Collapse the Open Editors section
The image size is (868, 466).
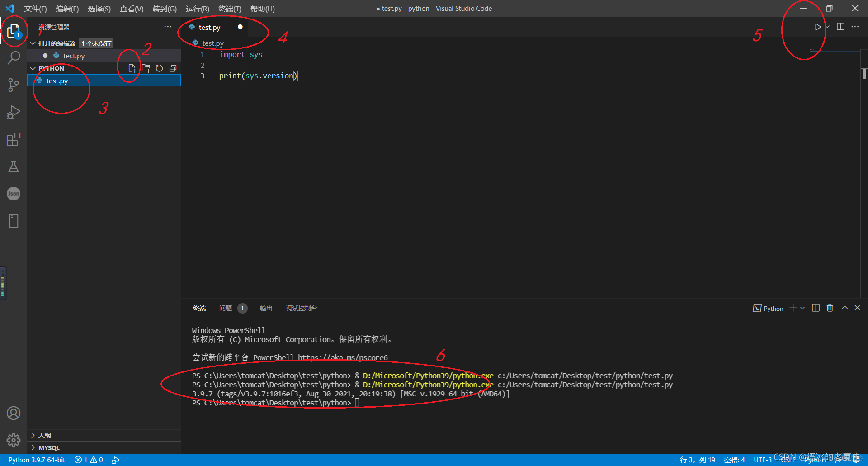tap(33, 43)
